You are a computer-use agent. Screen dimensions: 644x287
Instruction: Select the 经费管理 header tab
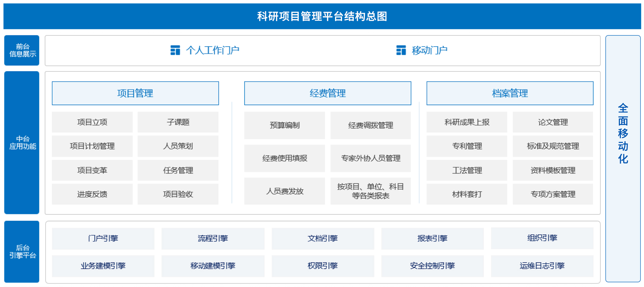click(x=327, y=93)
